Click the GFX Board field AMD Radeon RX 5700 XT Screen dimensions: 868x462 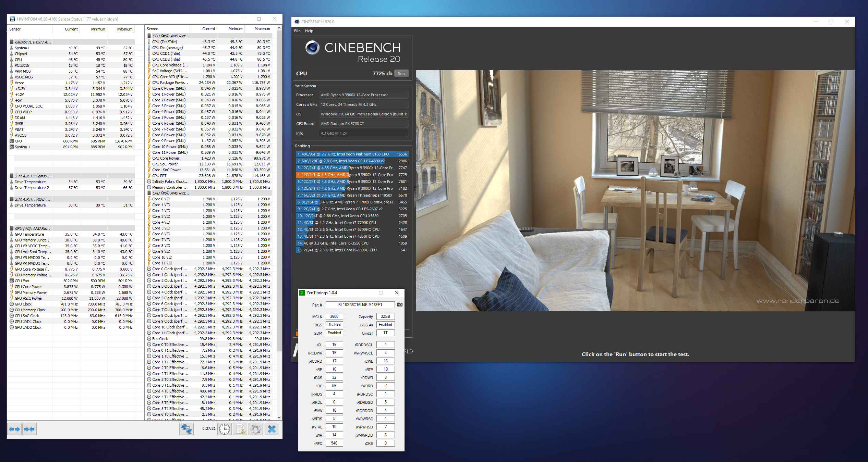tap(364, 124)
